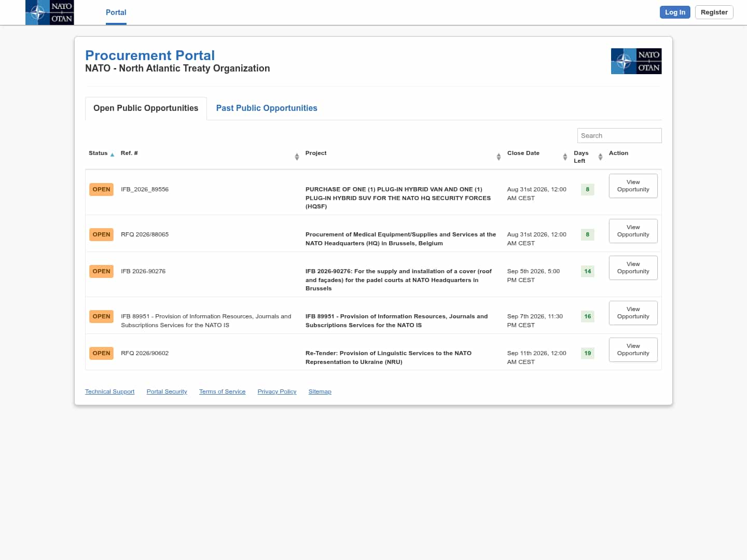This screenshot has width=747, height=560.
Task: Click the Sep 5th 2026 close date
Action: [x=533, y=276]
